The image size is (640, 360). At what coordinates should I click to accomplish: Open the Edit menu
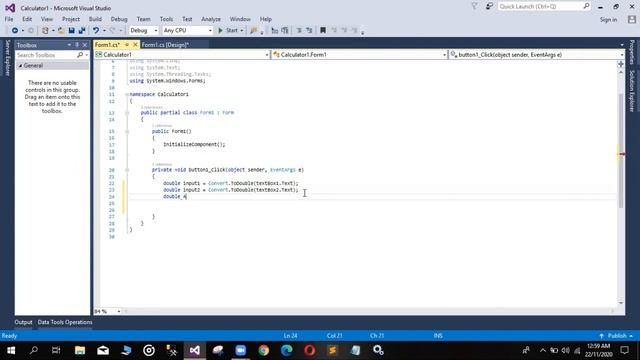(27, 19)
